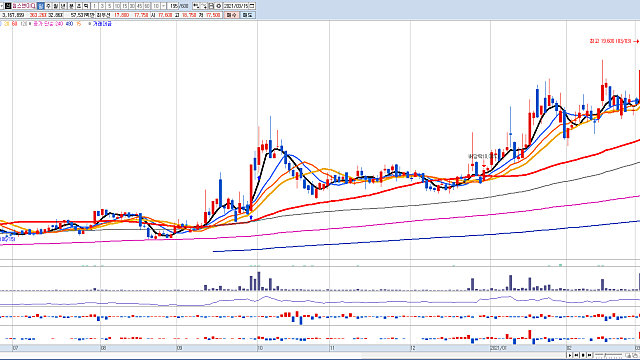Select the daily (일) chart period button

click(40, 6)
